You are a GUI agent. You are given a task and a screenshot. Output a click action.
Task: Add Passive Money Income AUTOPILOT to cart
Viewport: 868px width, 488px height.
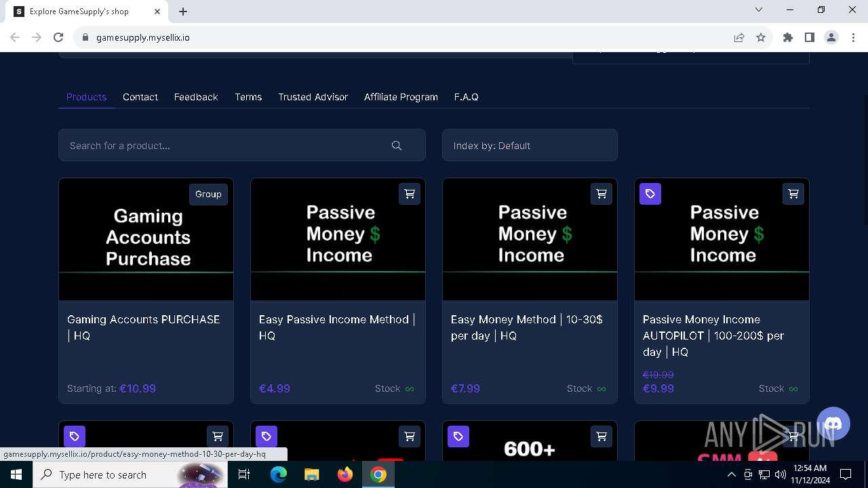pyautogui.click(x=793, y=194)
